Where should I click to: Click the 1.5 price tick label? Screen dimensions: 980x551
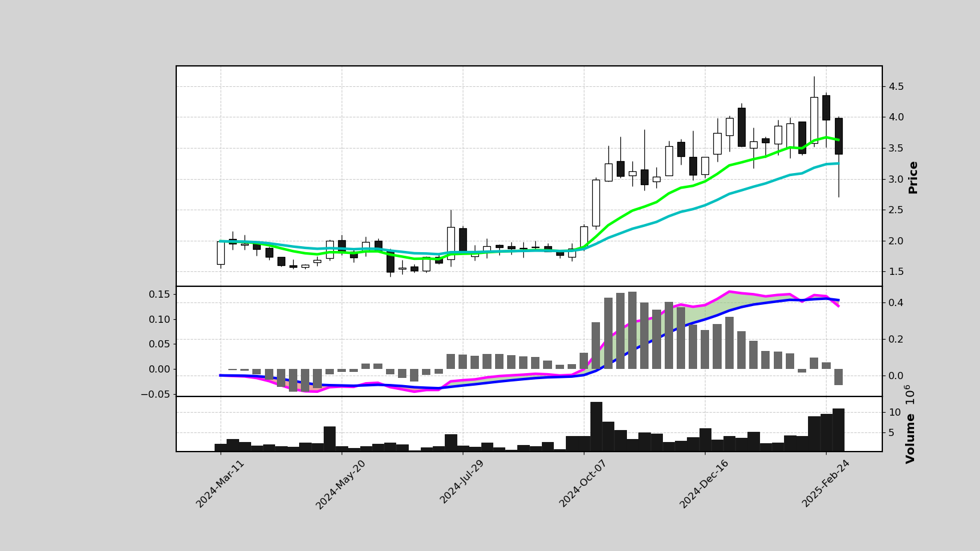point(897,272)
